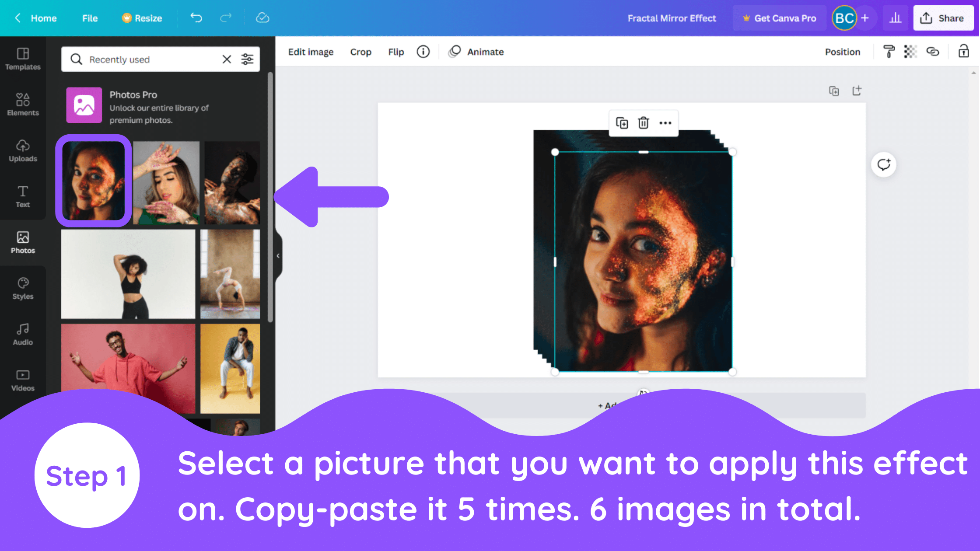The height and width of the screenshot is (551, 980).
Task: Select the woman in black sportswear photo
Action: [128, 274]
